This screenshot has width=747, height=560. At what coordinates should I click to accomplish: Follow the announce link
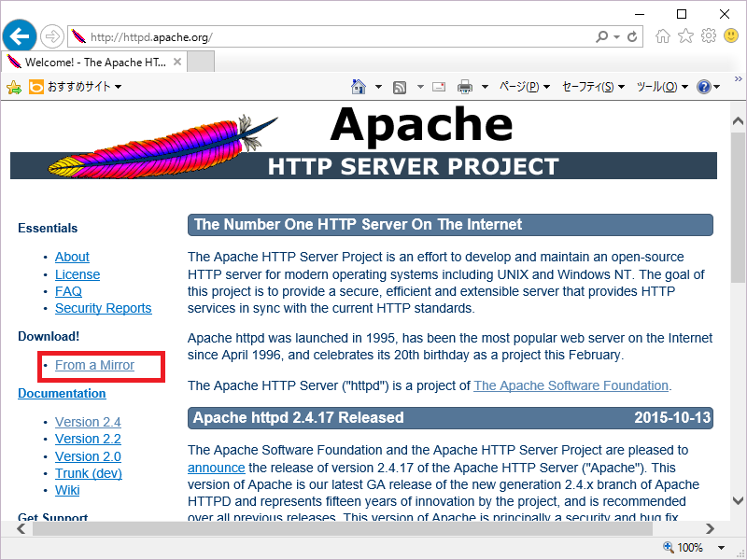(x=217, y=468)
